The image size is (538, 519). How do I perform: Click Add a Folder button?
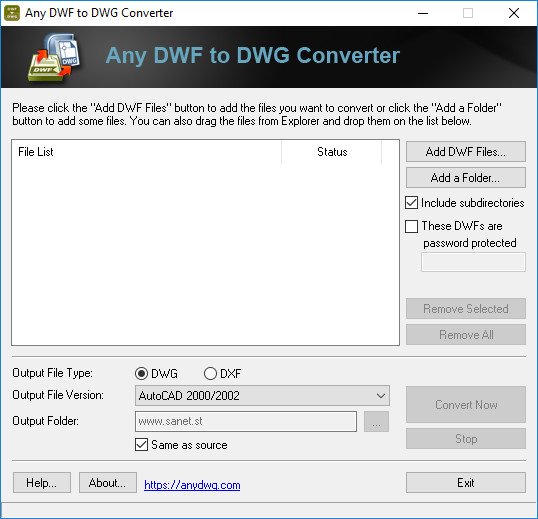[466, 178]
